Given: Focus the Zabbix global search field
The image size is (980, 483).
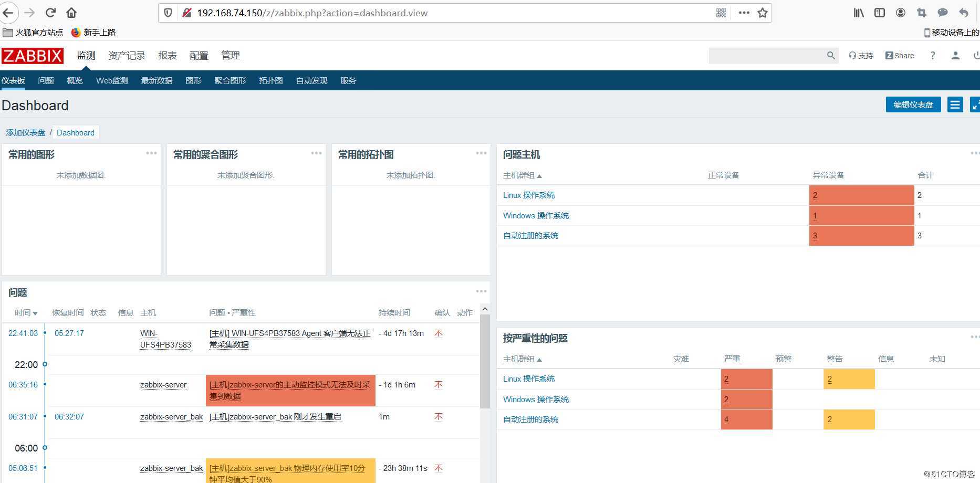Looking at the screenshot, I should (767, 56).
